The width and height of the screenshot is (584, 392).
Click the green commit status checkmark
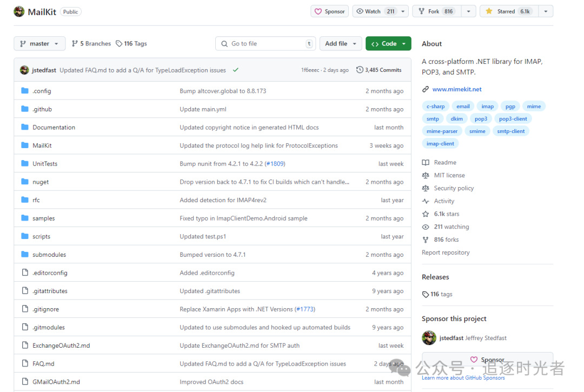pyautogui.click(x=235, y=70)
